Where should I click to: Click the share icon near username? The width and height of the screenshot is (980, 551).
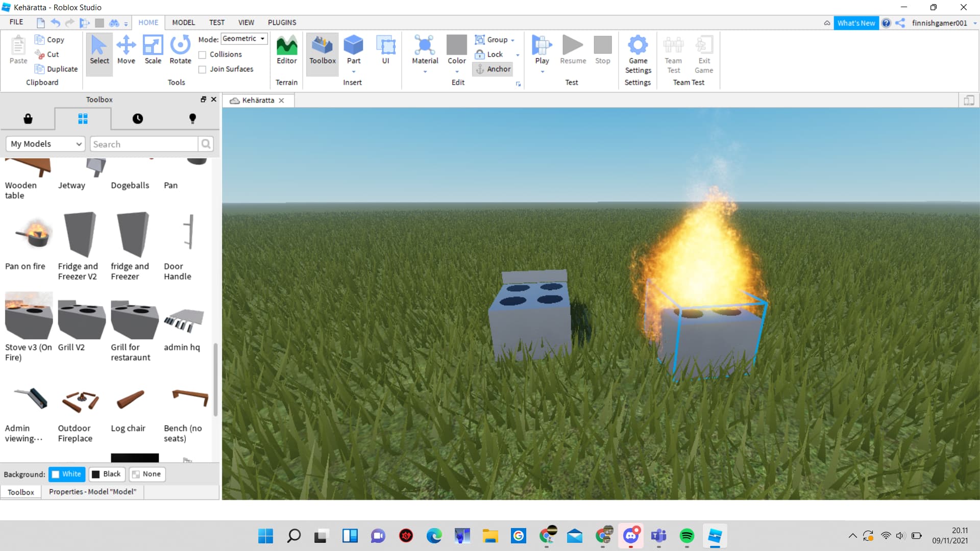900,23
